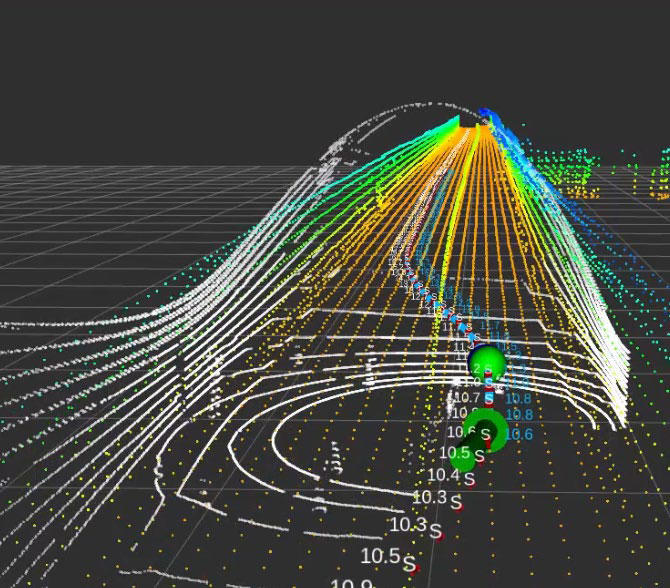Click the white "10.7" time label
Screen dimensions: 670x588
point(467,398)
